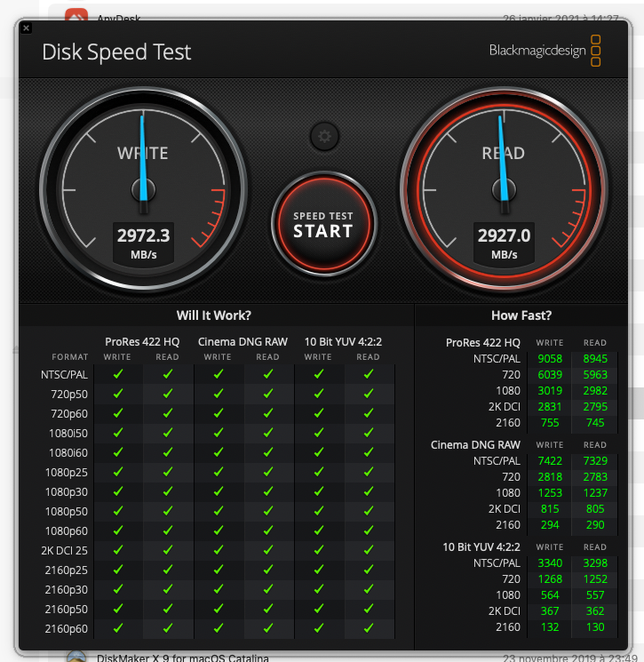The width and height of the screenshot is (644, 662).
Task: Open the settings gear above the Start button
Action: [x=324, y=136]
